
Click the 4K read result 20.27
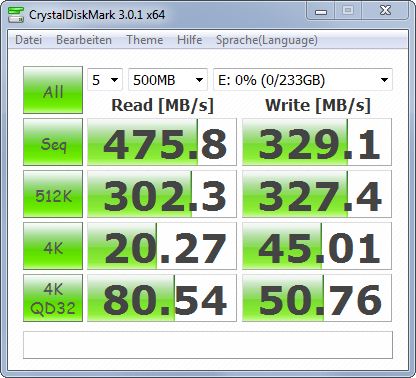pyautogui.click(x=162, y=246)
